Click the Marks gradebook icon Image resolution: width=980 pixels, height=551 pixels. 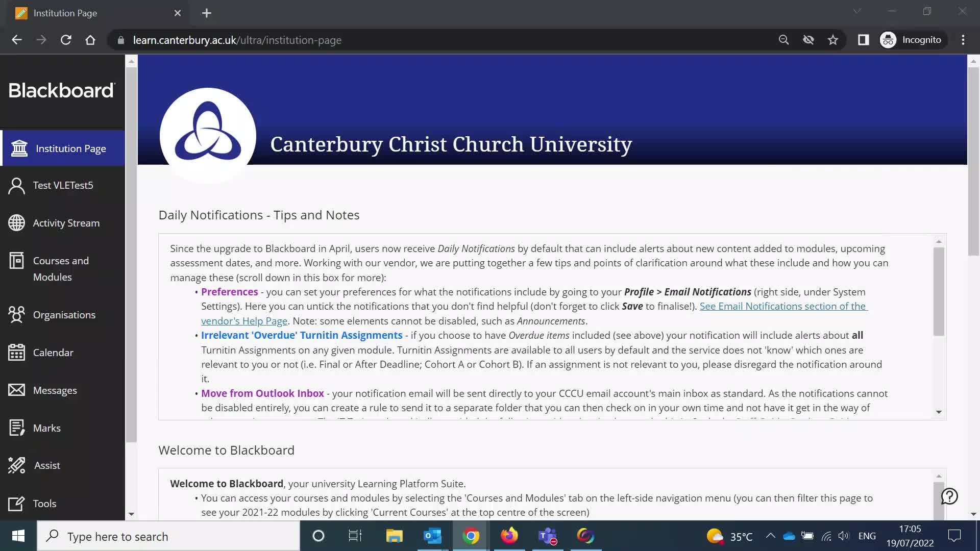point(16,428)
